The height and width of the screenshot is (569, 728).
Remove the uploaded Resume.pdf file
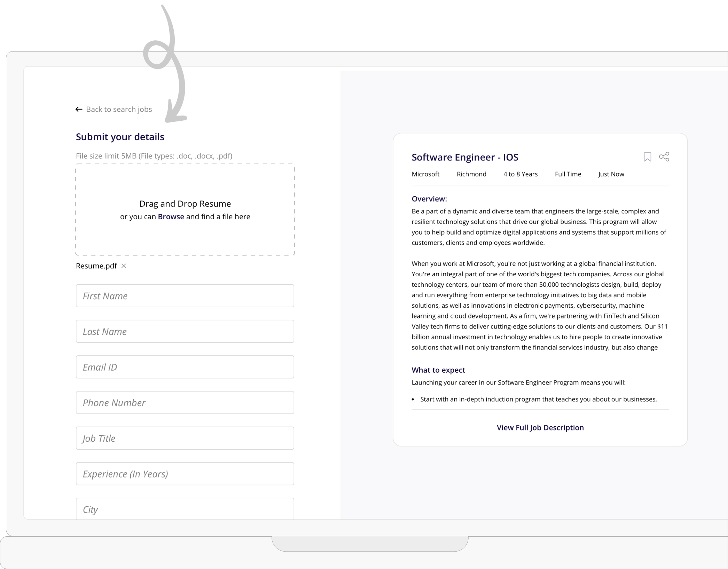pos(124,266)
